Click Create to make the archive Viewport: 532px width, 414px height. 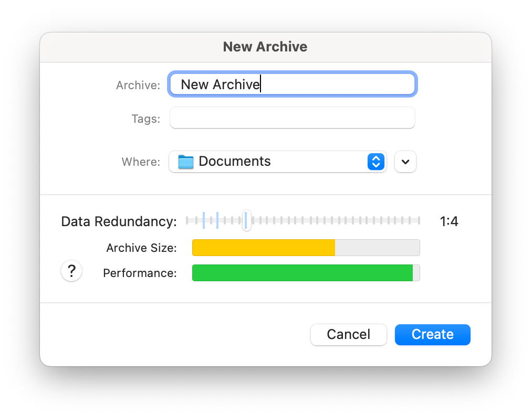(x=433, y=334)
